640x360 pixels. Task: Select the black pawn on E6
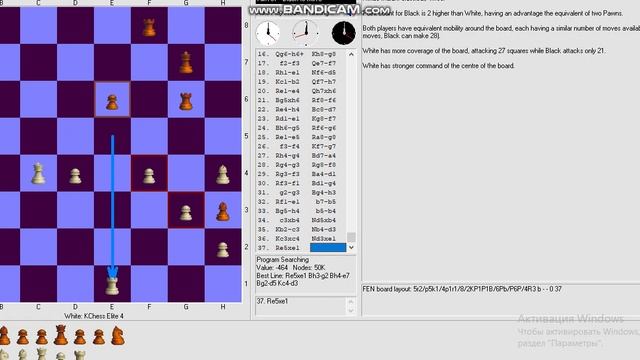coord(112,102)
